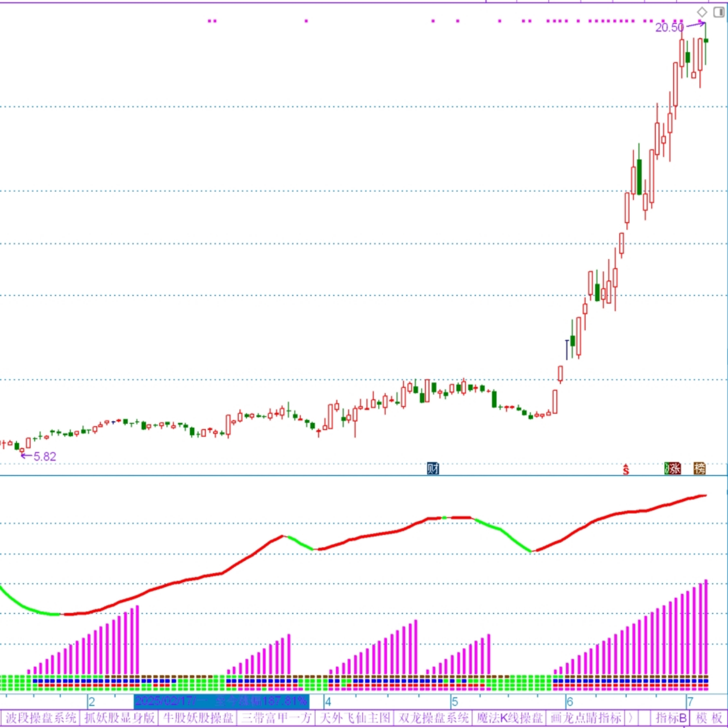Click month 5 marker on the time axis
The width and height of the screenshot is (728, 728).
click(454, 702)
